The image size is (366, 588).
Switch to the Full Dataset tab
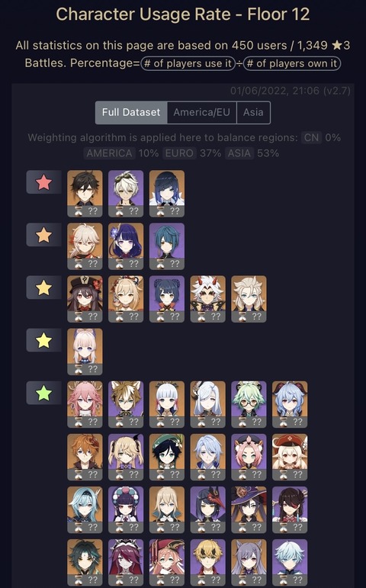[131, 113]
